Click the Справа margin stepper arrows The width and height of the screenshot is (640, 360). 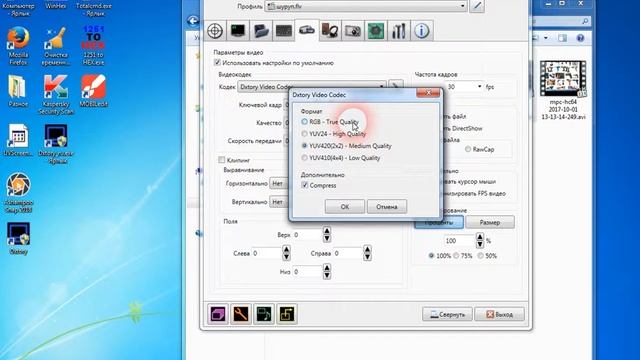click(367, 253)
